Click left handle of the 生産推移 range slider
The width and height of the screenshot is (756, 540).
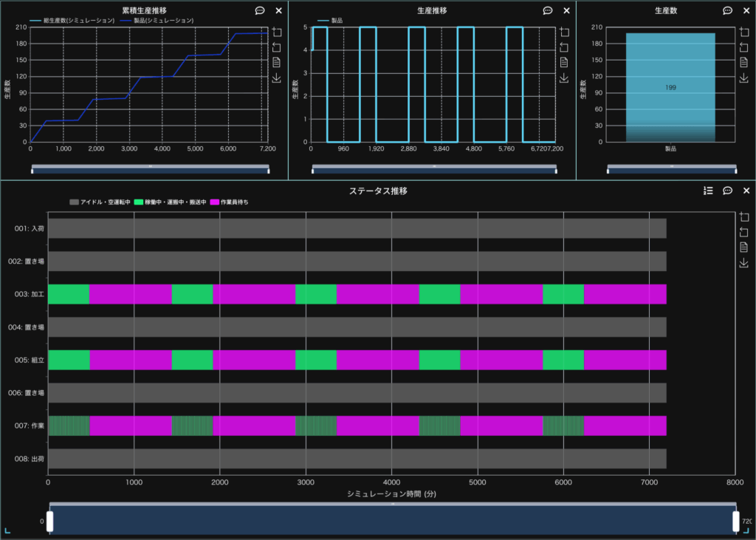click(313, 171)
